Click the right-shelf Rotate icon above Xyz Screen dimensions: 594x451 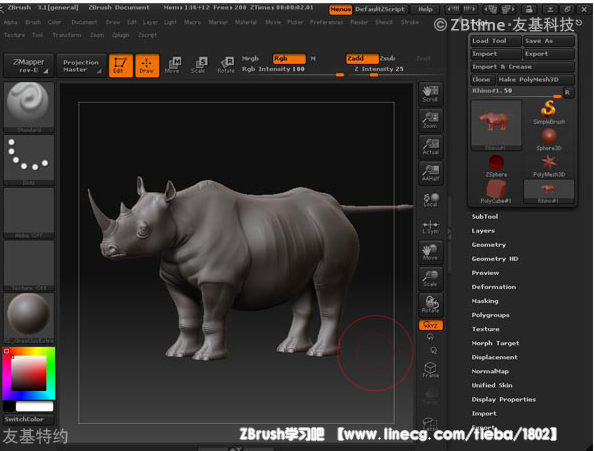tap(430, 305)
